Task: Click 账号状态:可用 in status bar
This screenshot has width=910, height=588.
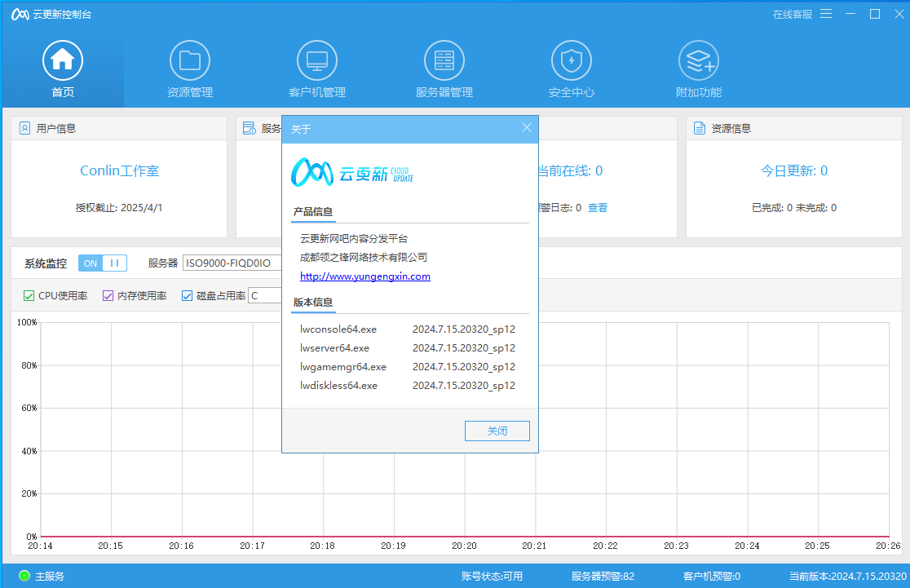Action: [x=493, y=577]
